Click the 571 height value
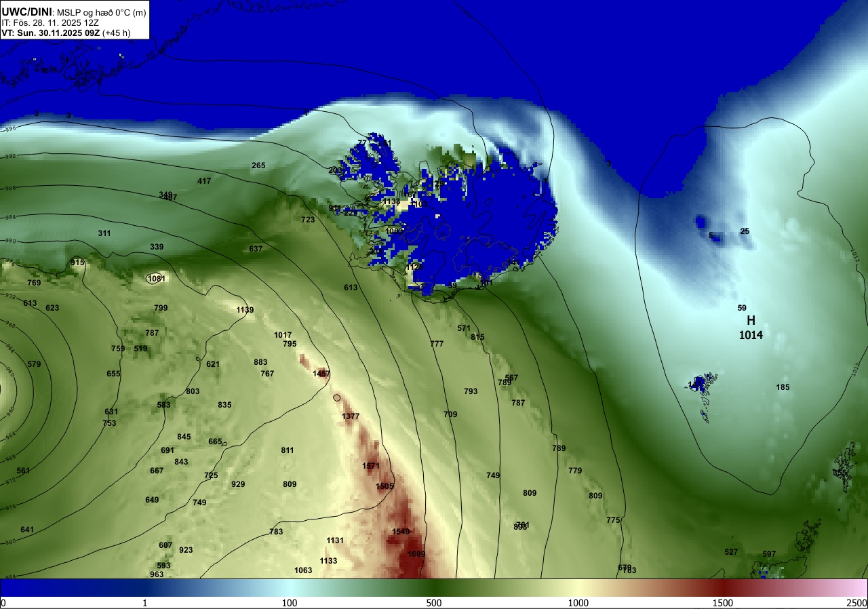The width and height of the screenshot is (868, 609). point(464,328)
